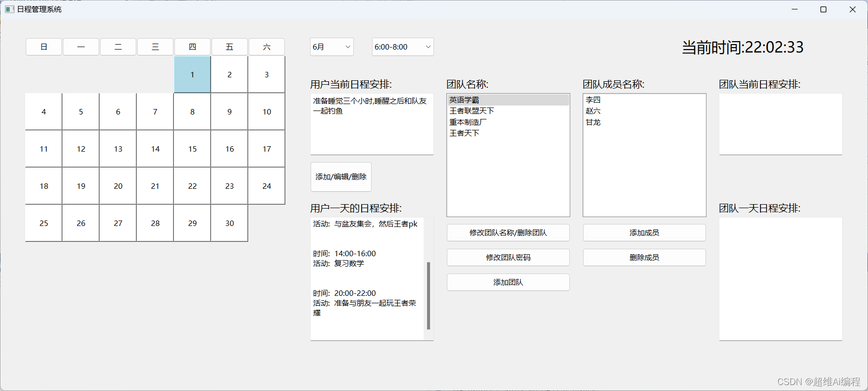
Task: Click the app icon in the title bar
Action: (9, 9)
